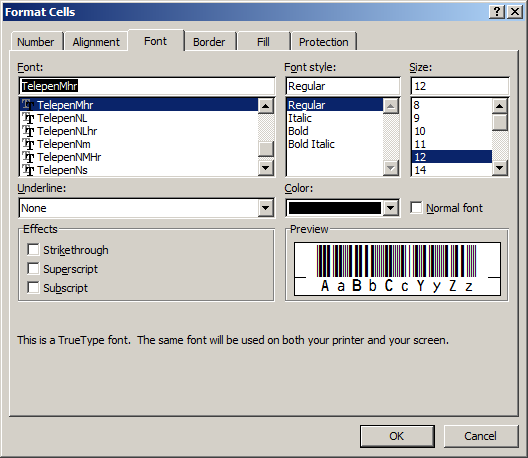Click the font style list scroll-down arrow
The width and height of the screenshot is (528, 458).
pos(391,168)
